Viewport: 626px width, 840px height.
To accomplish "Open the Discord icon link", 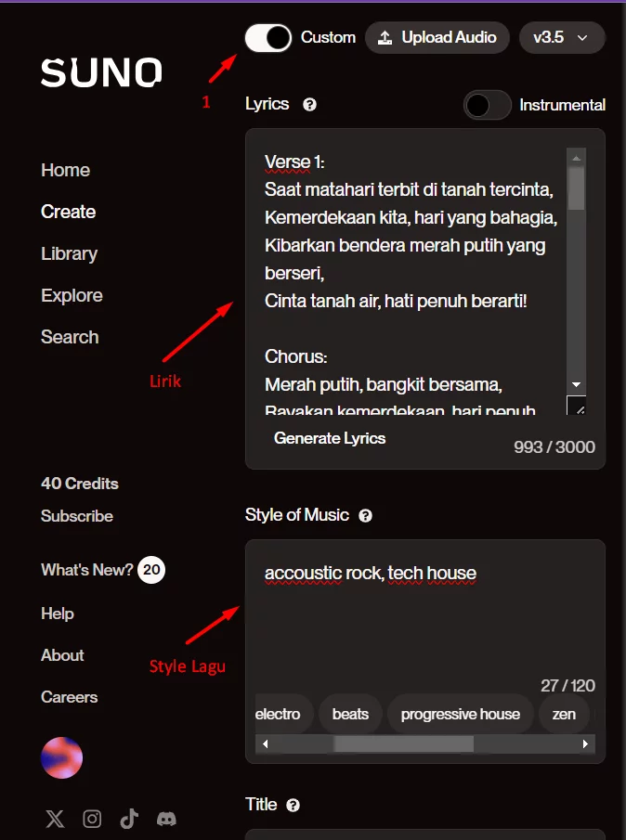I will pyautogui.click(x=166, y=819).
